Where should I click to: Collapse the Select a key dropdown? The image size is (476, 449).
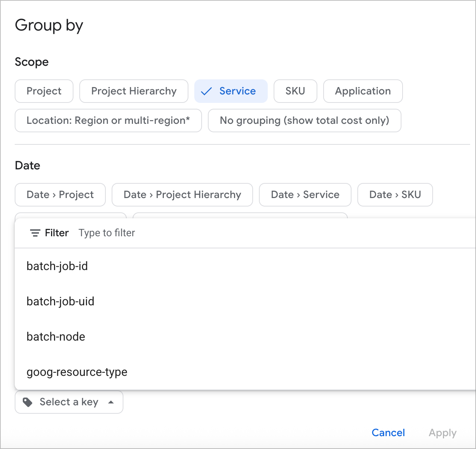(69, 402)
